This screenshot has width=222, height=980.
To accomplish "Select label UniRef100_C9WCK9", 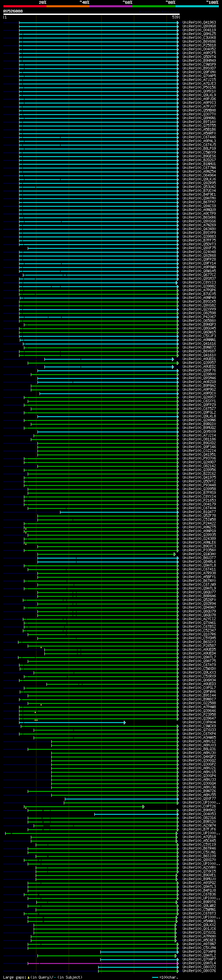I will (x=199, y=726).
